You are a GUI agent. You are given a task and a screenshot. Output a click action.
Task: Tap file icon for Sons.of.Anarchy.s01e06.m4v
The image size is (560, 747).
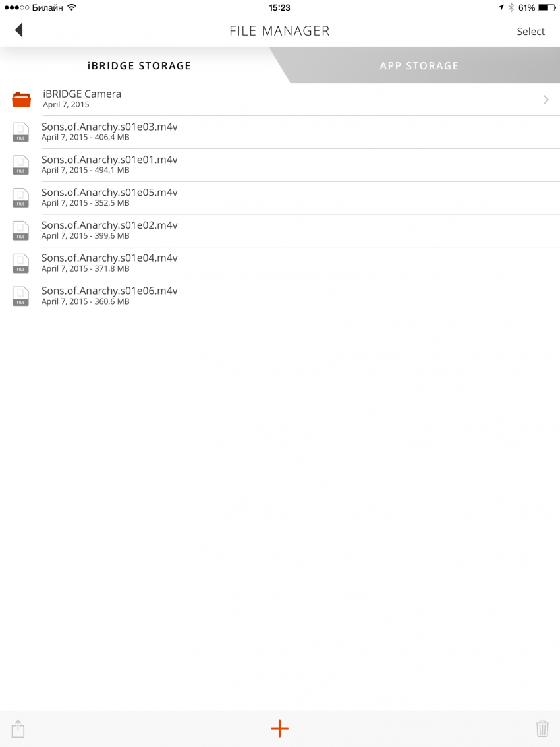[21, 296]
